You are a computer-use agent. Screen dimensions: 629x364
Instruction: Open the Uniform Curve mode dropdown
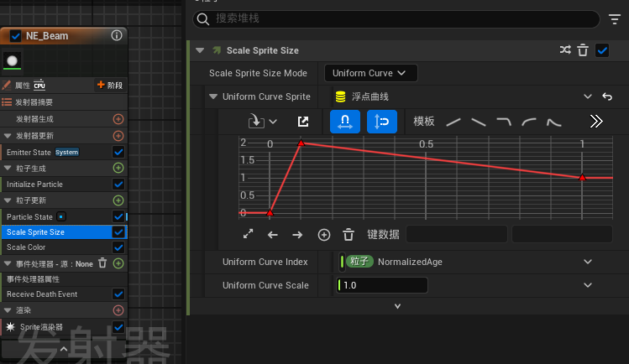coord(370,73)
